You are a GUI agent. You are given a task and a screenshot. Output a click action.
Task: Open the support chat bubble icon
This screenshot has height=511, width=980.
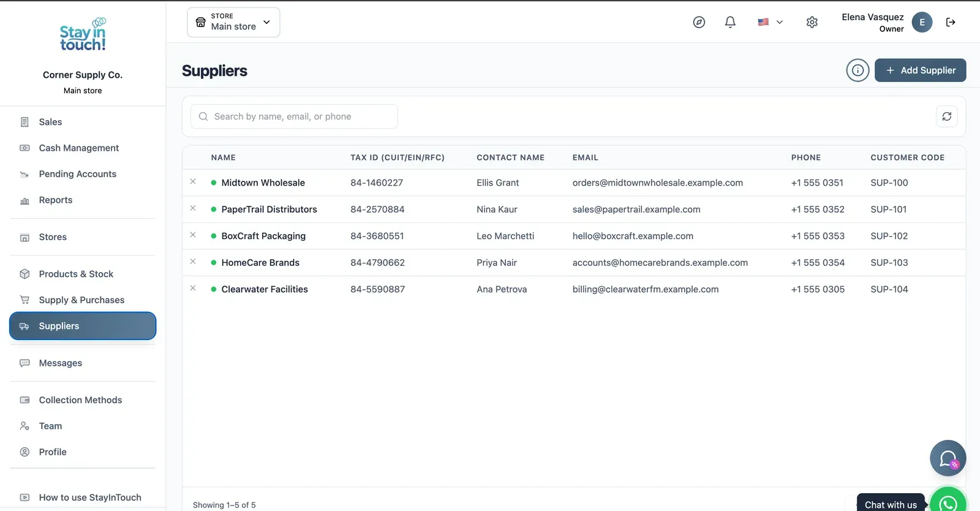(x=948, y=458)
